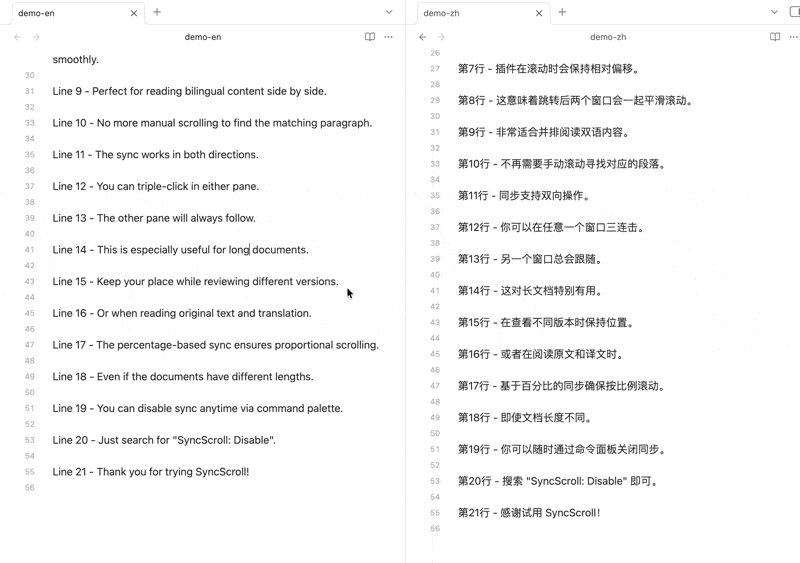Click the '第16行' line in demo-zh
Screen dimensions: 800x563
click(x=541, y=354)
